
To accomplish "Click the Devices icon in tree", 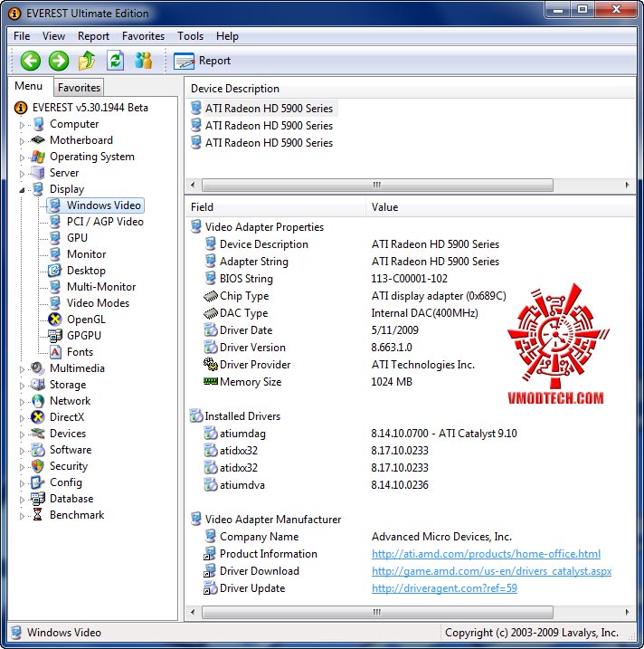I will 38,434.
